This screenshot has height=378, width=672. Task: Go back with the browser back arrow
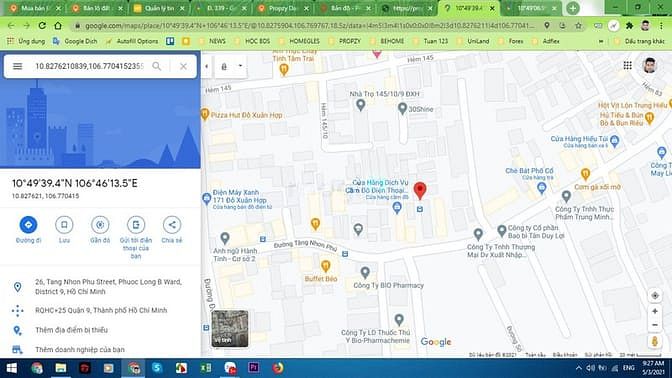[11, 26]
